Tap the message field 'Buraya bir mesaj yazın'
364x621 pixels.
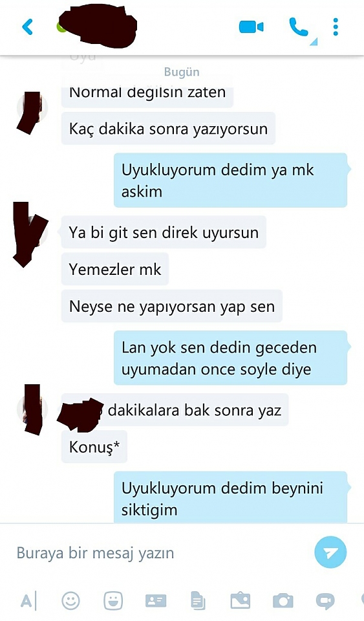point(158,552)
